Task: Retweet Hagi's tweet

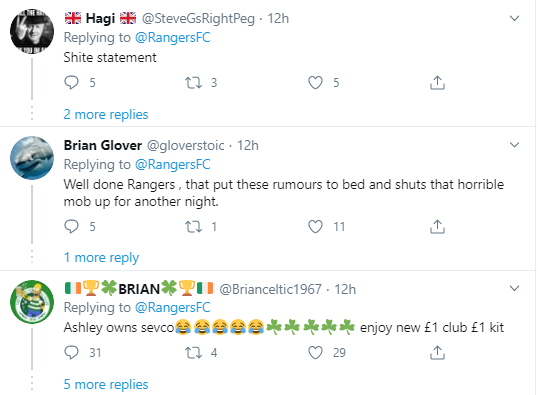Action: pos(194,83)
